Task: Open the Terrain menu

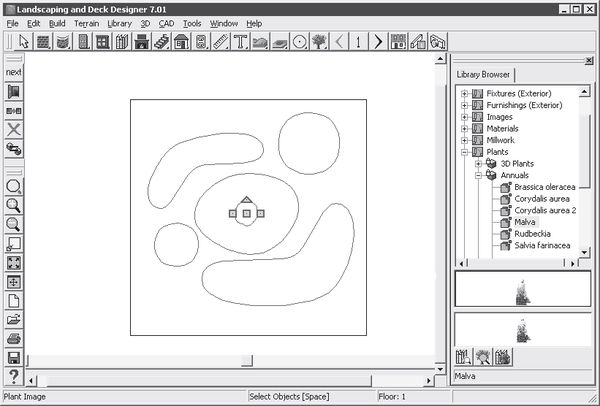Action: [86, 22]
